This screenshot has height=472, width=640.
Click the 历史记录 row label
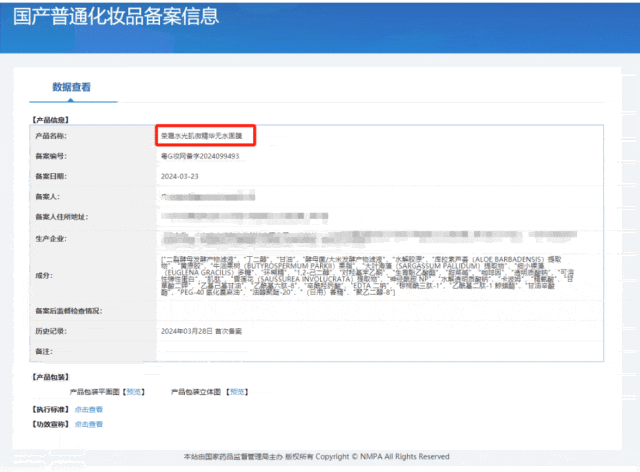[51, 332]
